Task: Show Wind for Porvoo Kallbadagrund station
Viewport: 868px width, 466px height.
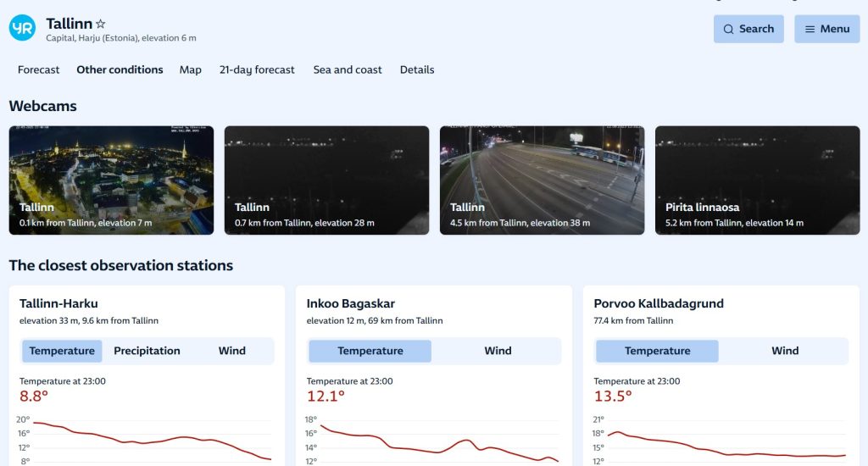Action: 784,351
